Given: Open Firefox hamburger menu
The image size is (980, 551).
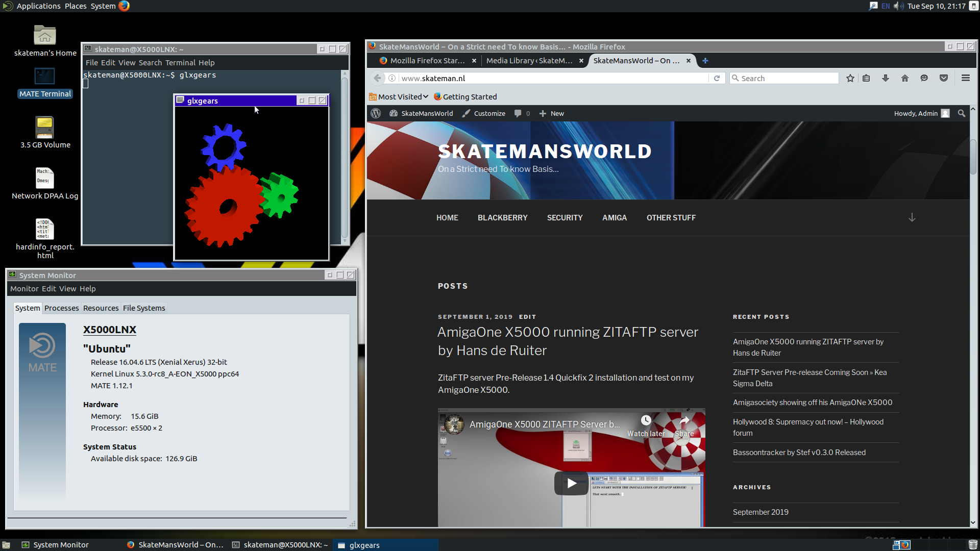Looking at the screenshot, I should point(966,78).
